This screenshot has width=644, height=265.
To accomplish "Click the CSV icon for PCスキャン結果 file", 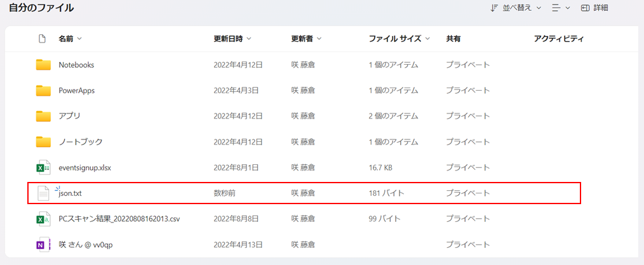I will point(43,219).
